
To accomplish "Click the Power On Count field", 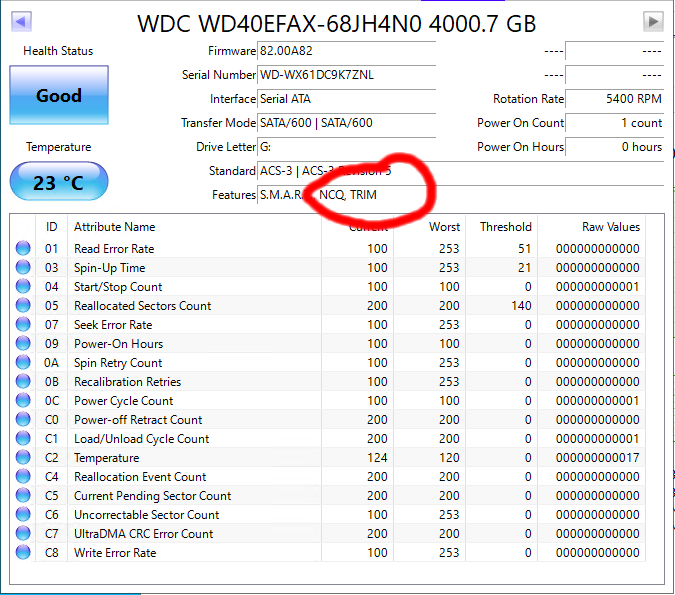I will click(x=614, y=123).
